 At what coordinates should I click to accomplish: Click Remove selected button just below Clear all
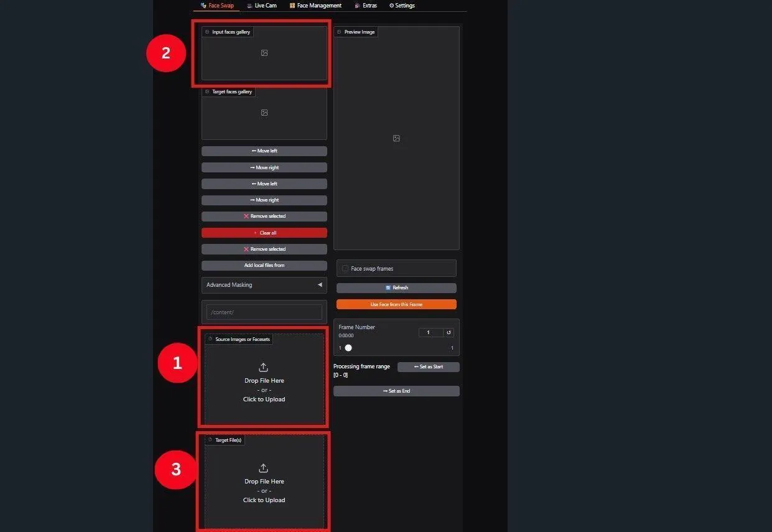(264, 249)
